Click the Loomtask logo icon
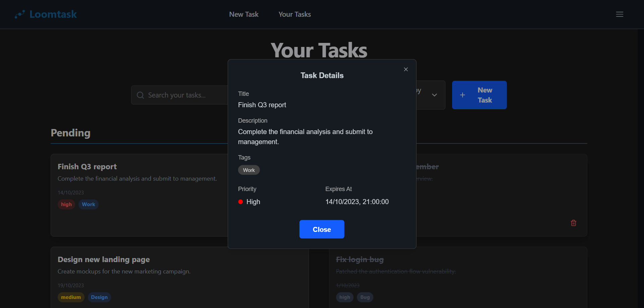 click(20, 14)
